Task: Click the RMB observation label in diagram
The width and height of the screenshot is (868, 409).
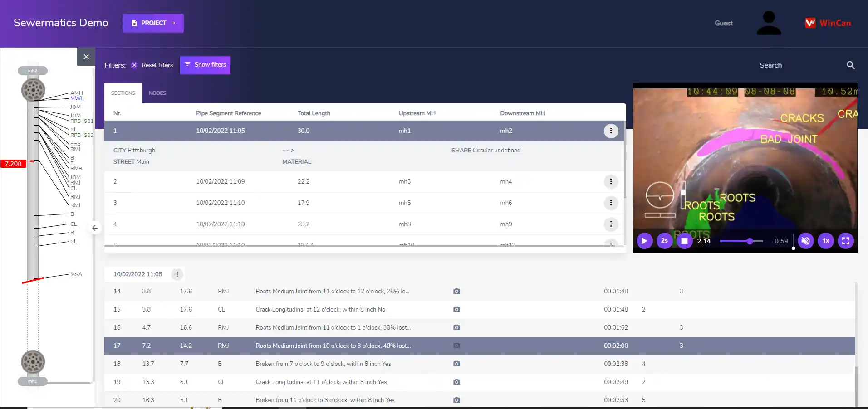Action: (x=76, y=169)
